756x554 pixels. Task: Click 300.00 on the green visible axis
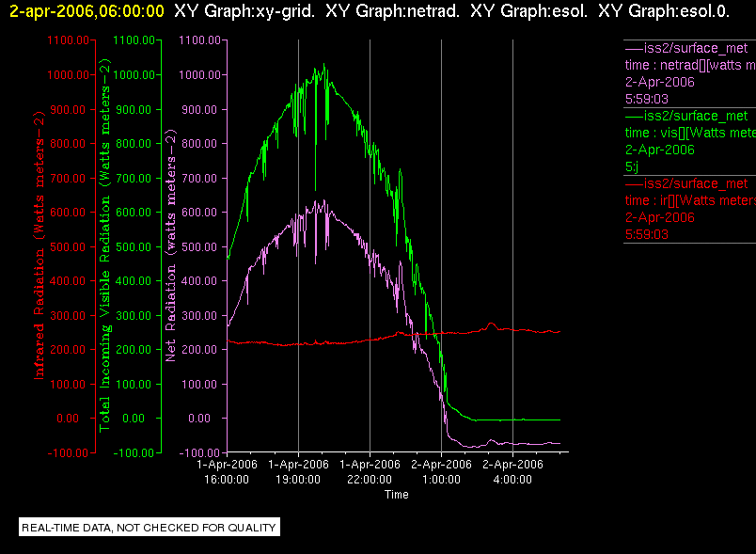point(134,316)
